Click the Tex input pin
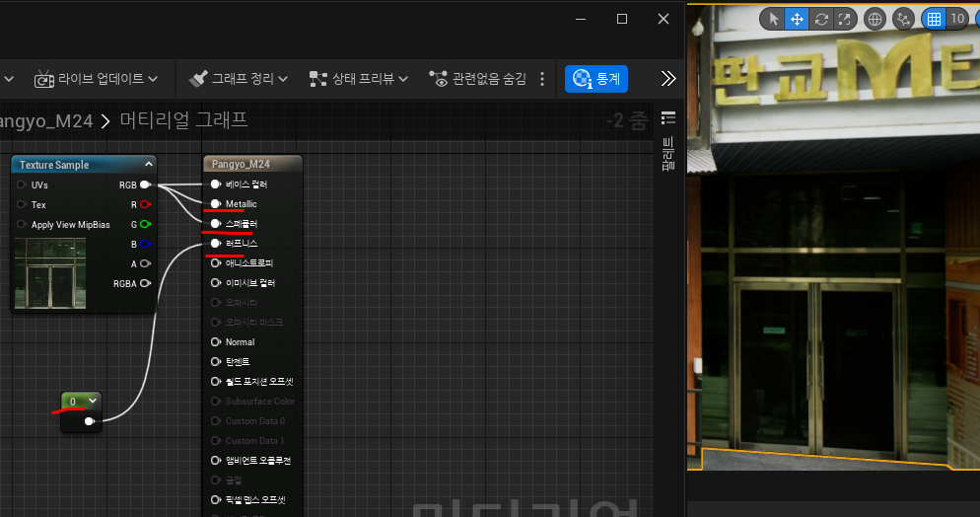980x517 pixels. click(x=22, y=204)
